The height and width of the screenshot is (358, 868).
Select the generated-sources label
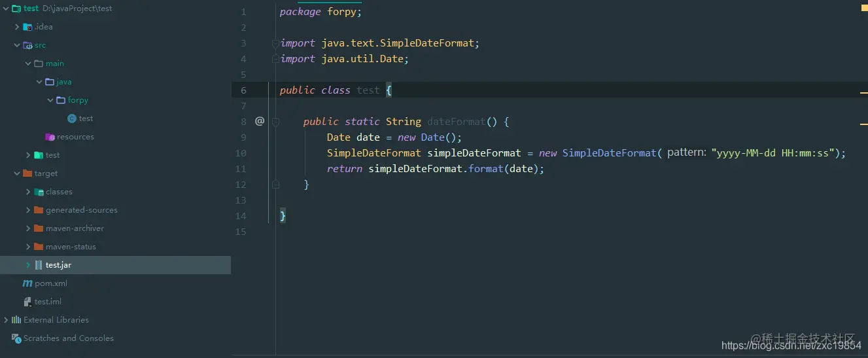coord(82,210)
